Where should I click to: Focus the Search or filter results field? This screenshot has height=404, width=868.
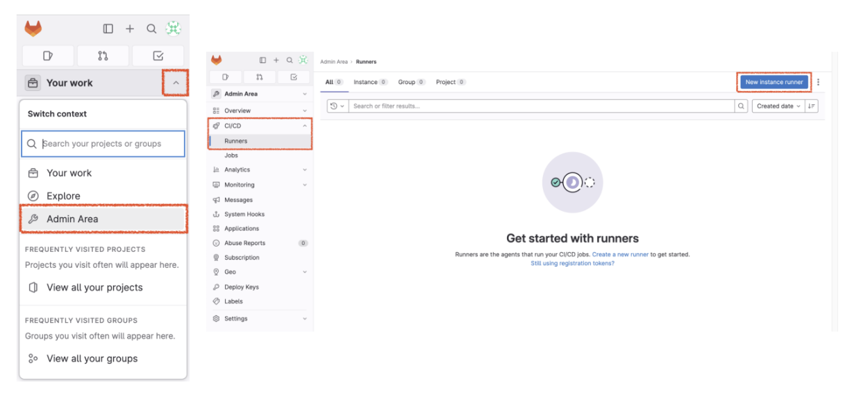(542, 106)
